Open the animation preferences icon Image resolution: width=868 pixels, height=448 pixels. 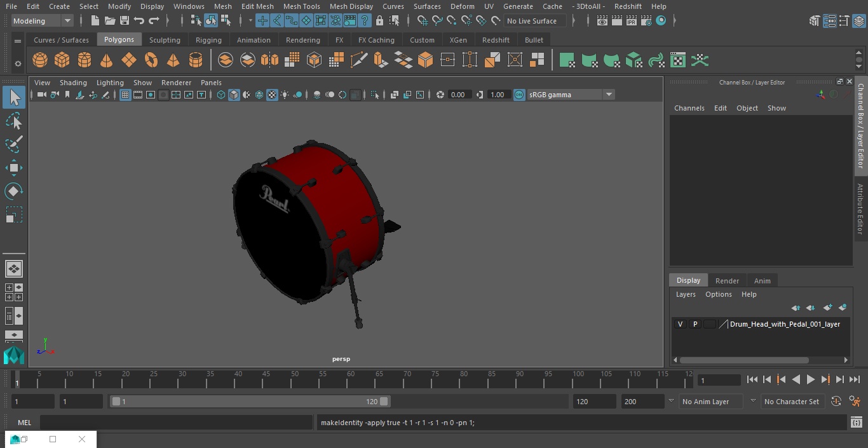(855, 402)
